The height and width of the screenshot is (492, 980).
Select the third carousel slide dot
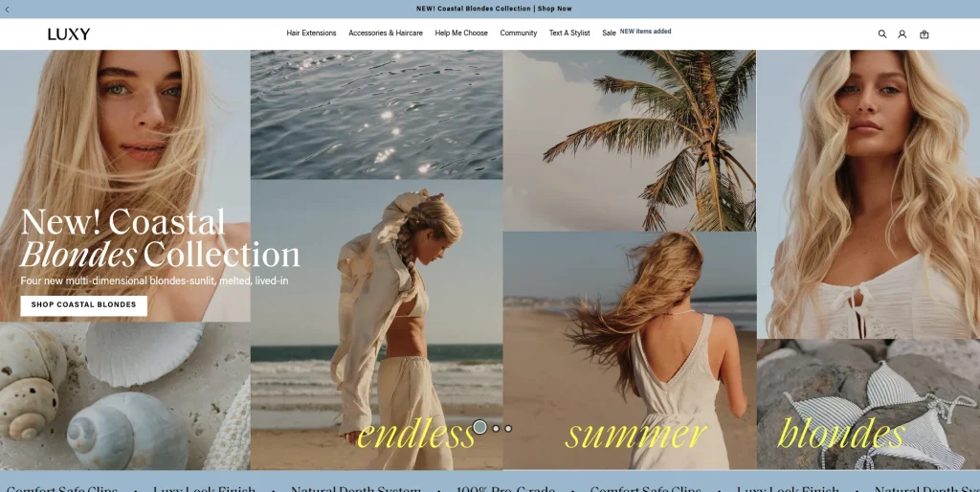(x=508, y=428)
